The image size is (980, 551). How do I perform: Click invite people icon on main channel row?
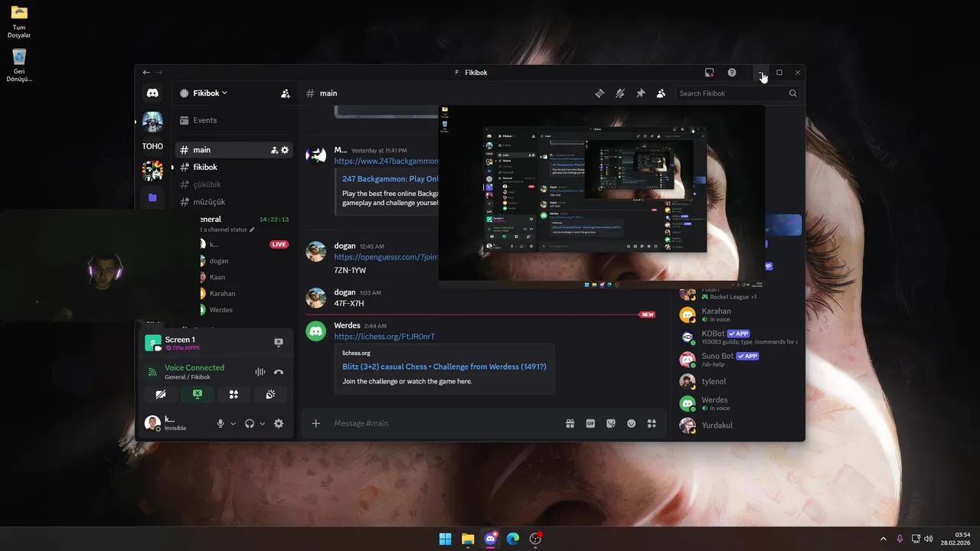274,150
